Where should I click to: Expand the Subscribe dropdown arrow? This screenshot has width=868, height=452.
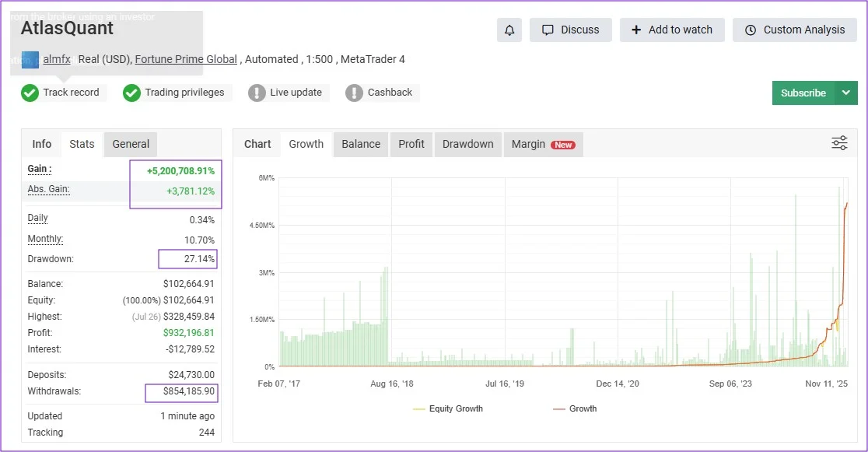tap(845, 93)
